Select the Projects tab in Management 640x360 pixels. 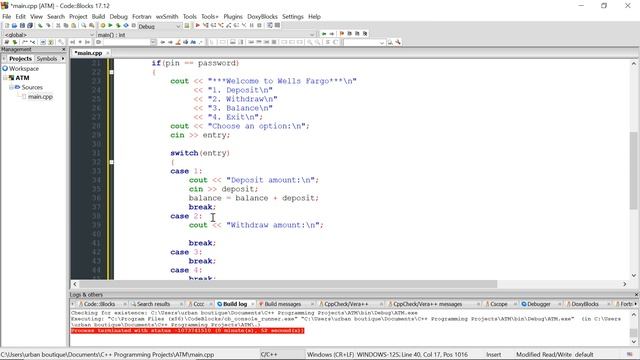point(20,59)
